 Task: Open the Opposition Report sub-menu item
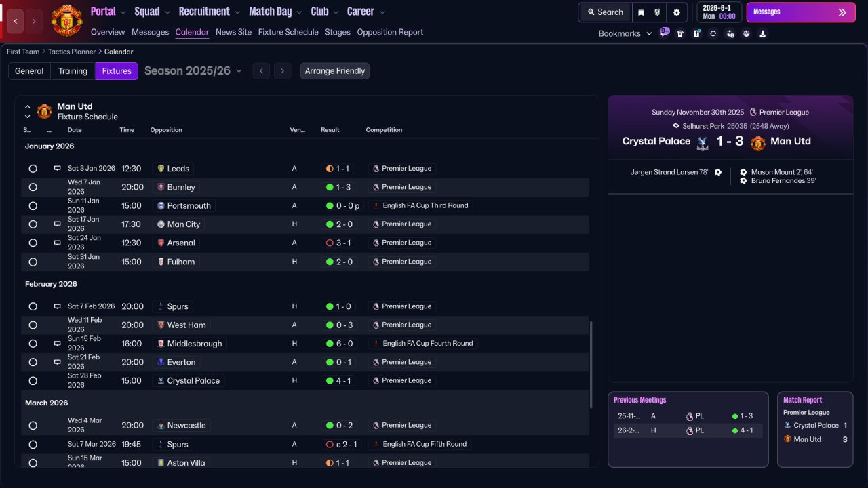tap(390, 32)
